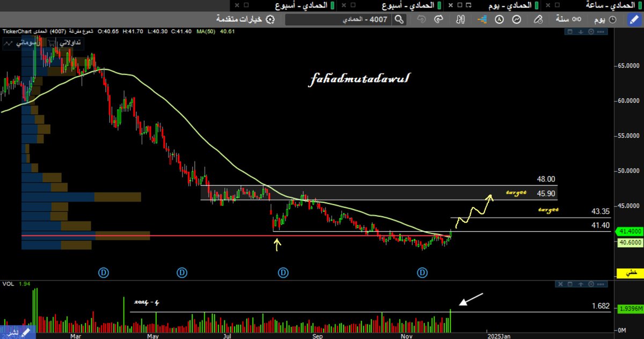Switch to the الحمادي - يوم tab
This screenshot has height=339, width=644.
510,5
